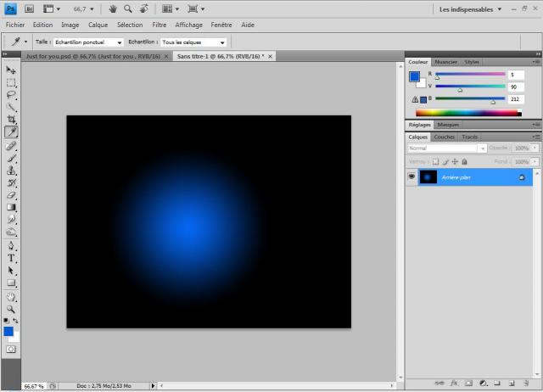The image size is (543, 392).
Task: Select the Lasso tool
Action: tap(11, 95)
